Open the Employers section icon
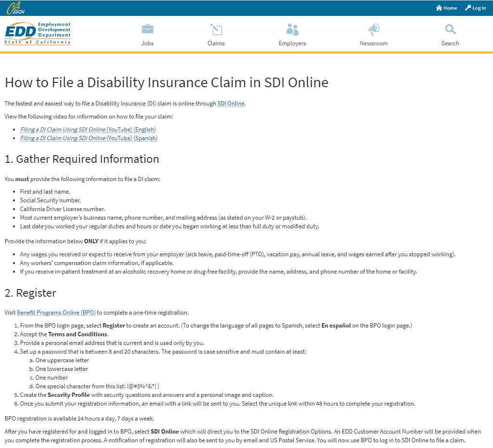This screenshot has width=493, height=448. 292,29
